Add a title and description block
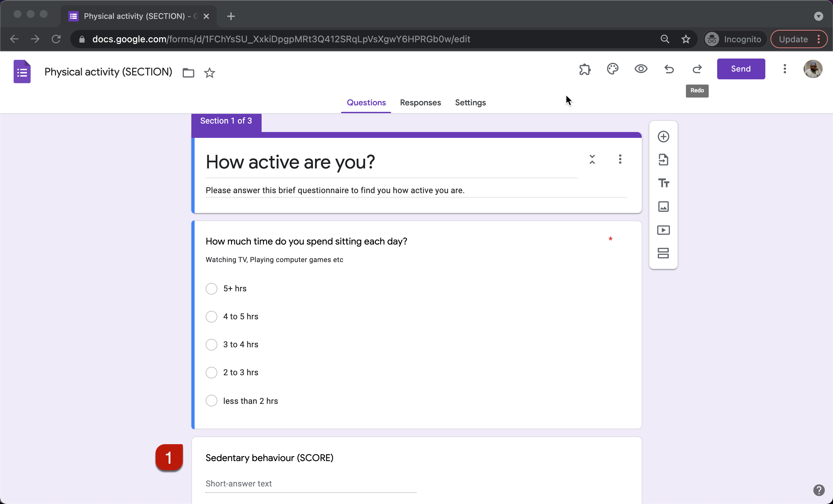This screenshot has width=833, height=504. click(663, 183)
